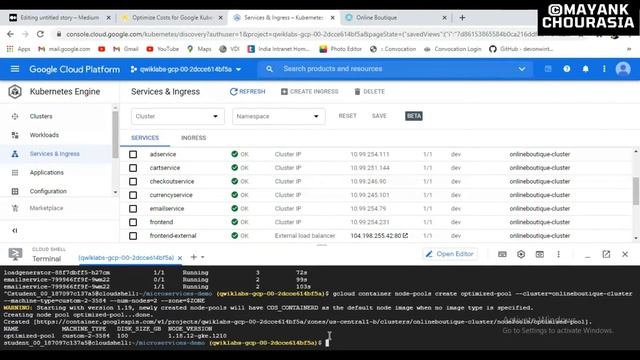
Task: Open the GCP navigation hamburger menu
Action: (15, 69)
